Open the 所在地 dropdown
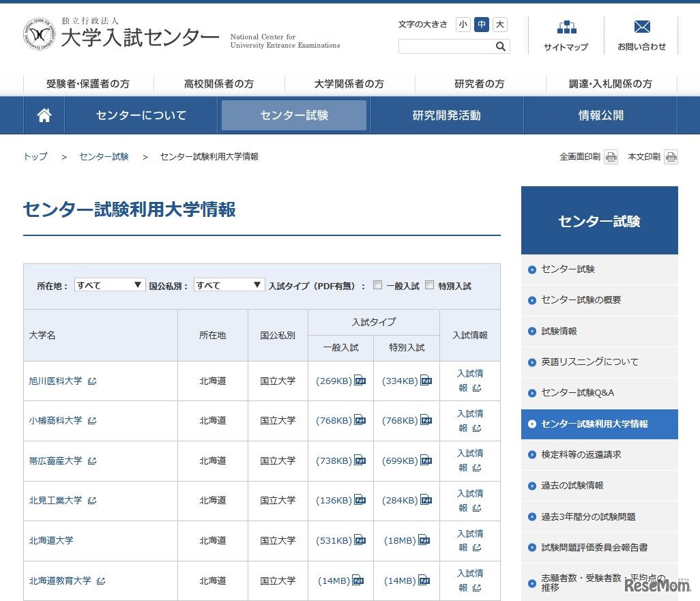700x601 pixels. pyautogui.click(x=109, y=285)
